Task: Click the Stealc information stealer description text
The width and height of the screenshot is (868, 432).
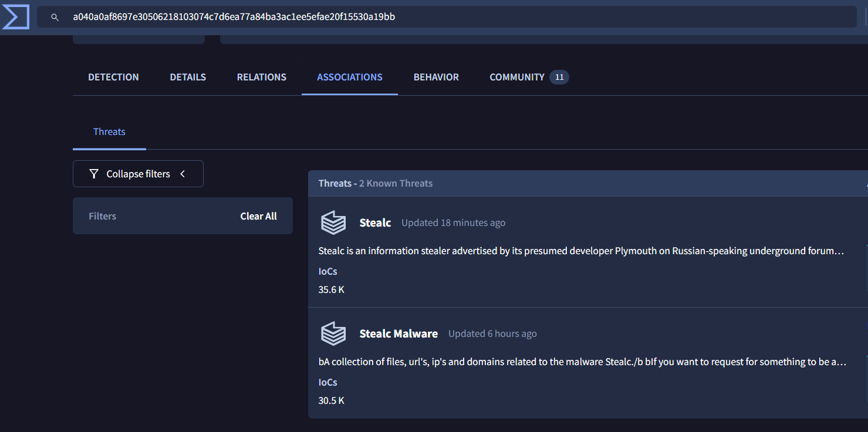Action: click(x=581, y=251)
